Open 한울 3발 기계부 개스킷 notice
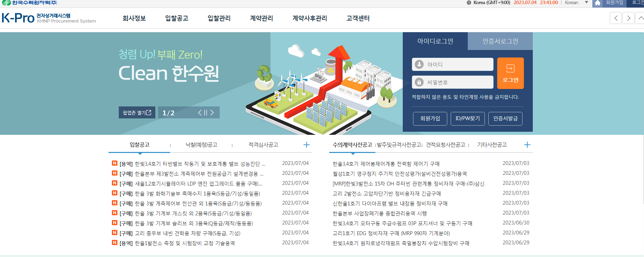This screenshot has height=257, width=644. pos(185,214)
